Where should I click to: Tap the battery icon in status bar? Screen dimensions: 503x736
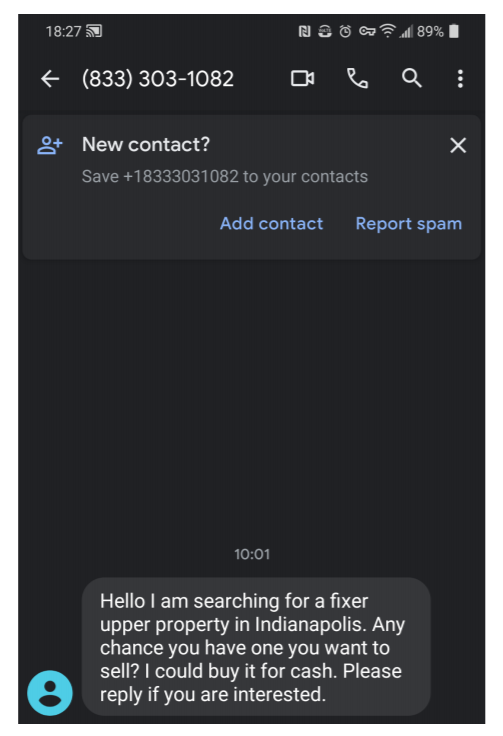(454, 31)
